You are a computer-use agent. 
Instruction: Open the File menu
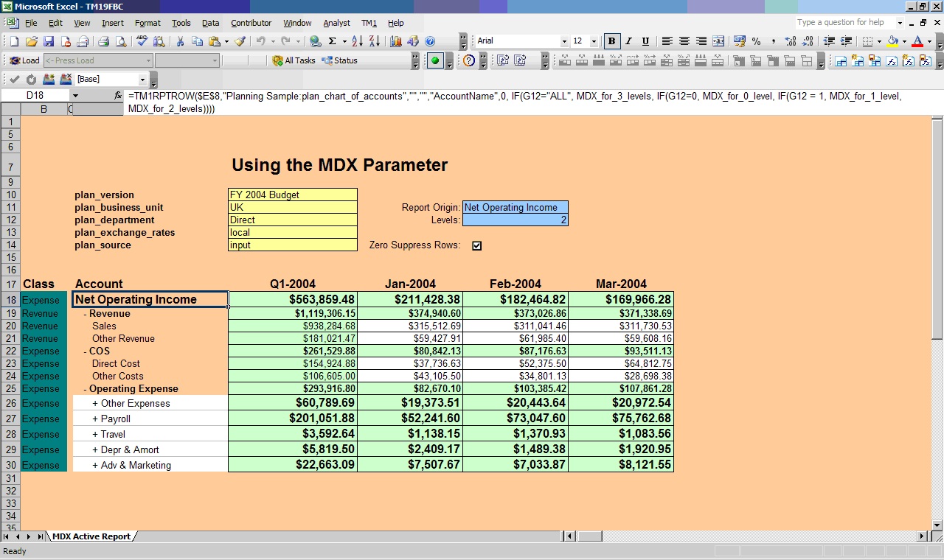click(31, 23)
